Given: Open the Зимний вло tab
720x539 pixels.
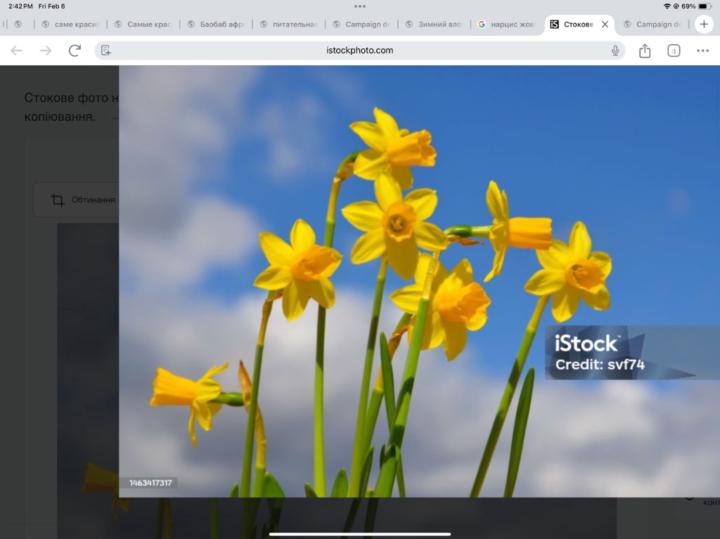Looking at the screenshot, I should 434,24.
